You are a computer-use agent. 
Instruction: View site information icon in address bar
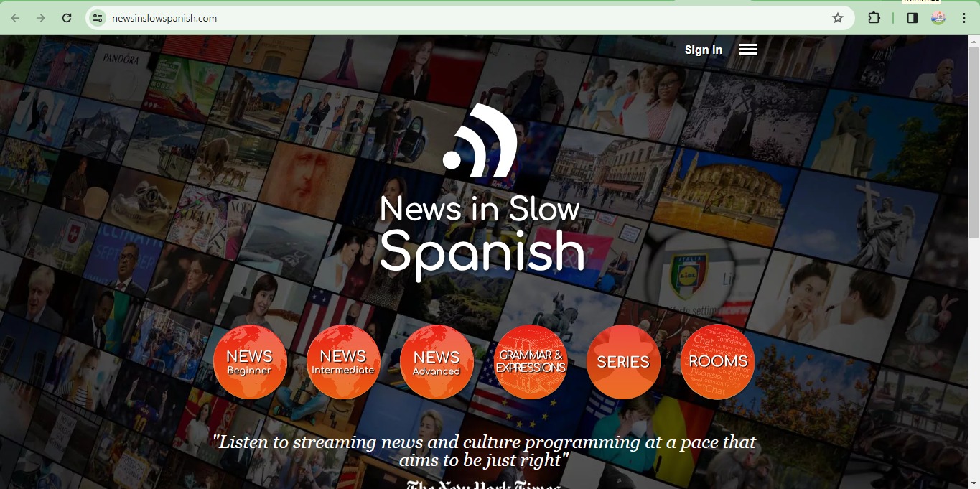[98, 18]
